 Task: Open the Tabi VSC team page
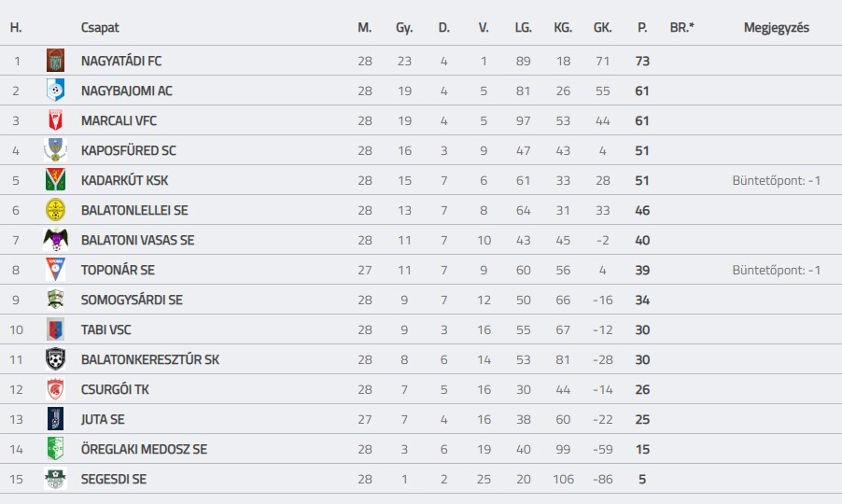pos(105,330)
